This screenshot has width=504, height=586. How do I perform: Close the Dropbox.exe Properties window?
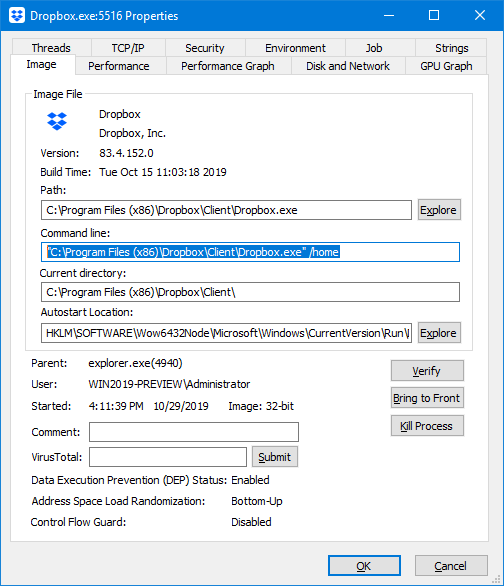point(480,16)
